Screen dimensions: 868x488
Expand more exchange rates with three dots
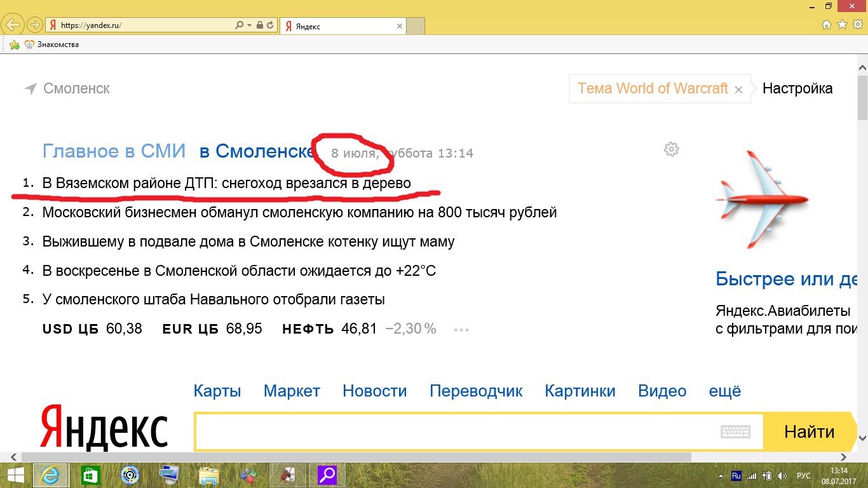(x=462, y=330)
